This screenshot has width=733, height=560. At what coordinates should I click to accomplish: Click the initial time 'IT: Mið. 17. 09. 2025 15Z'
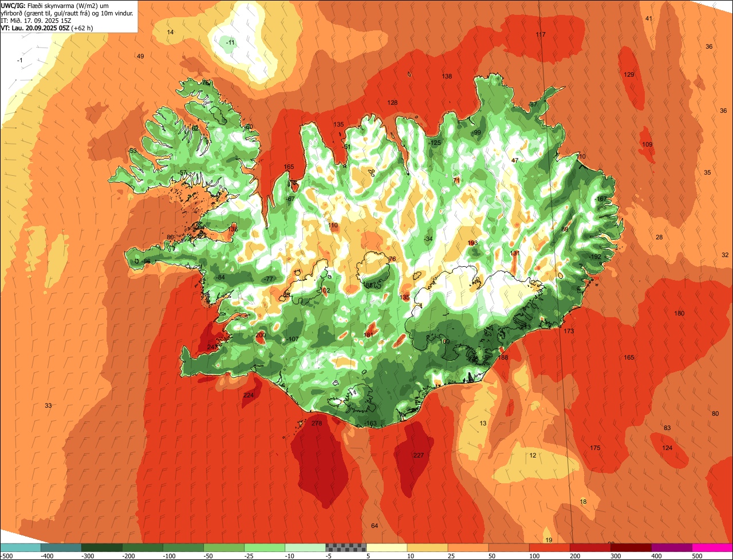point(35,20)
